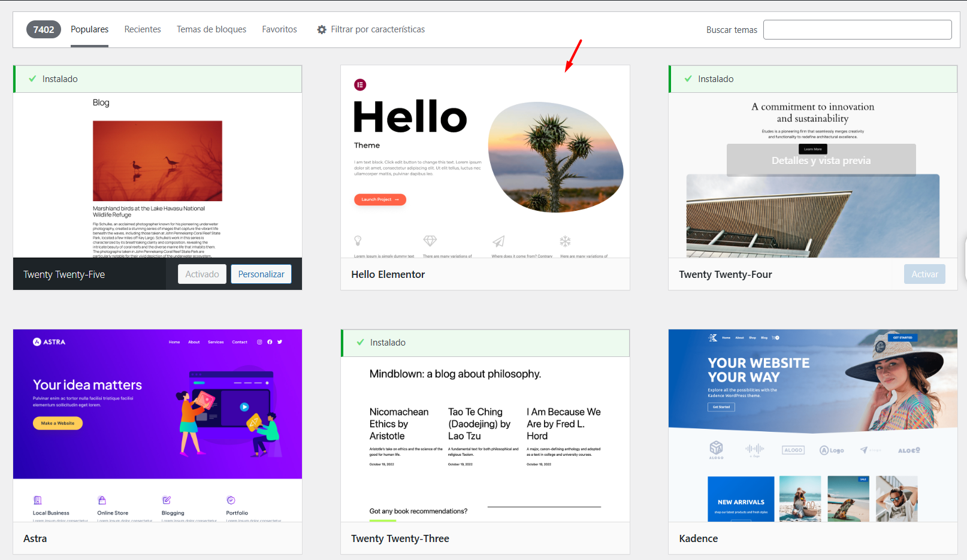
Task: Click Make a Website button in Astra preview
Action: coord(58,423)
